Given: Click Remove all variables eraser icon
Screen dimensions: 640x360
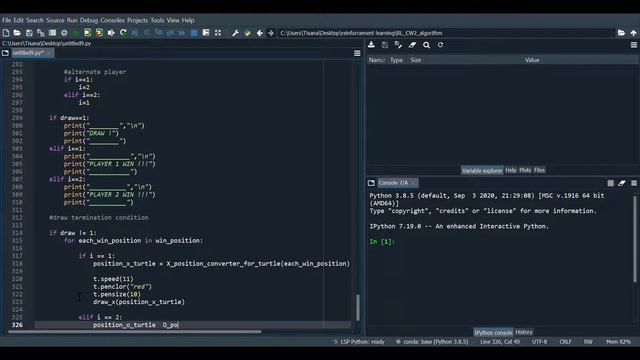Looking at the screenshot, I should click(x=412, y=45).
